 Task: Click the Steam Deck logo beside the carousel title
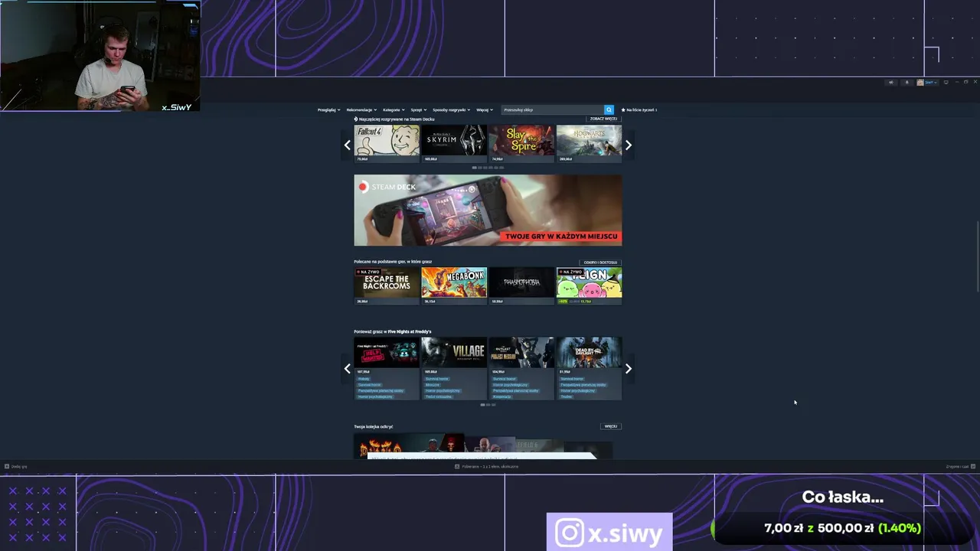(x=356, y=119)
